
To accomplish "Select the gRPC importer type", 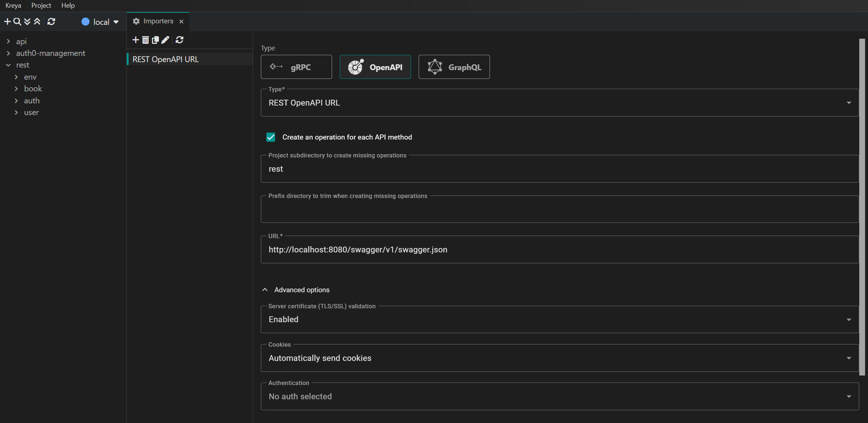I will click(296, 67).
